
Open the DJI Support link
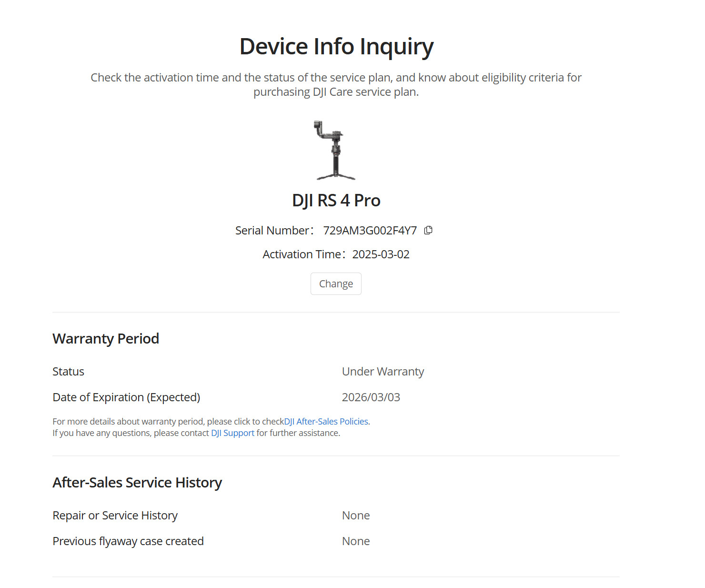point(232,433)
